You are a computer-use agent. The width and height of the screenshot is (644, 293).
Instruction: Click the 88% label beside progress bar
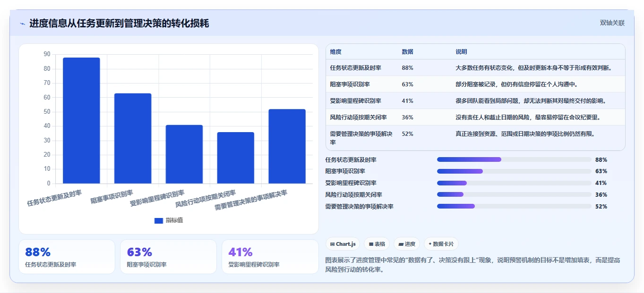(x=601, y=159)
